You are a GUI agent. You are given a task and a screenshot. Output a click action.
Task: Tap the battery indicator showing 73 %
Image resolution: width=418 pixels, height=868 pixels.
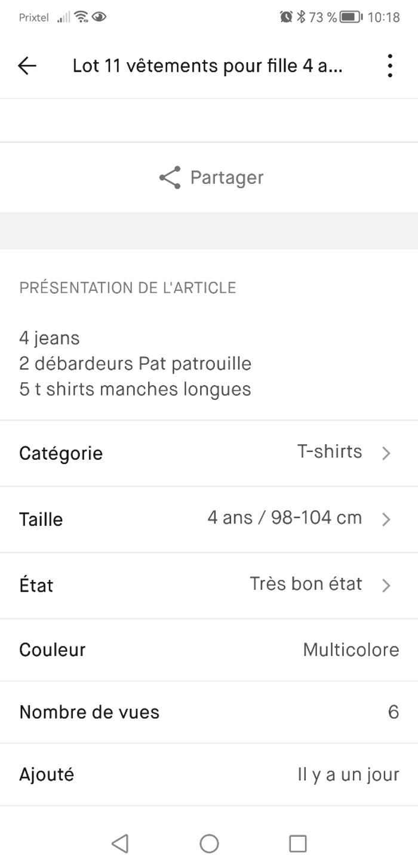coord(351,18)
